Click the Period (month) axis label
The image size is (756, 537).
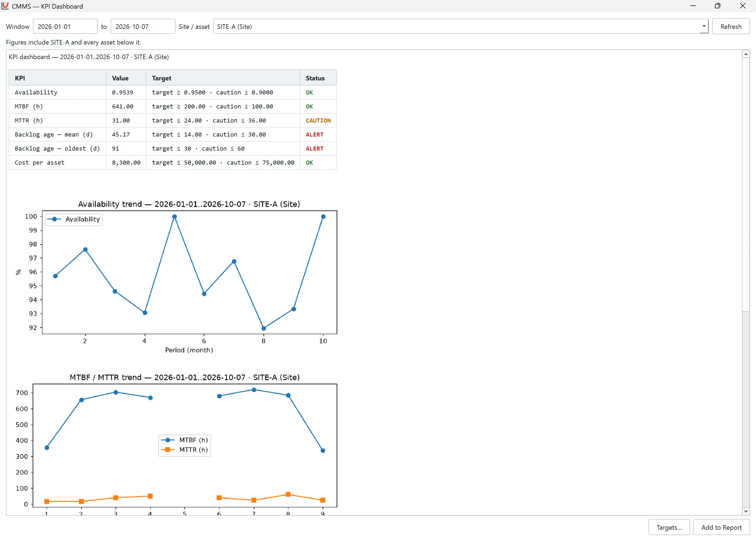point(189,350)
